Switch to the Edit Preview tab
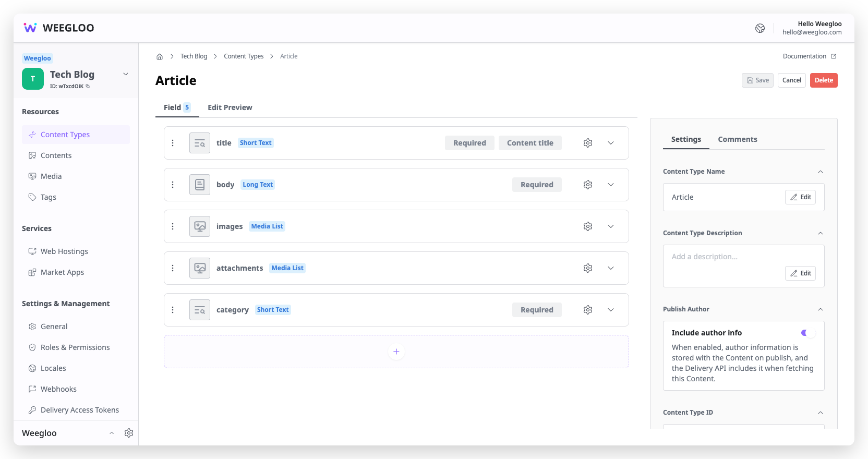This screenshot has width=868, height=459. (230, 107)
